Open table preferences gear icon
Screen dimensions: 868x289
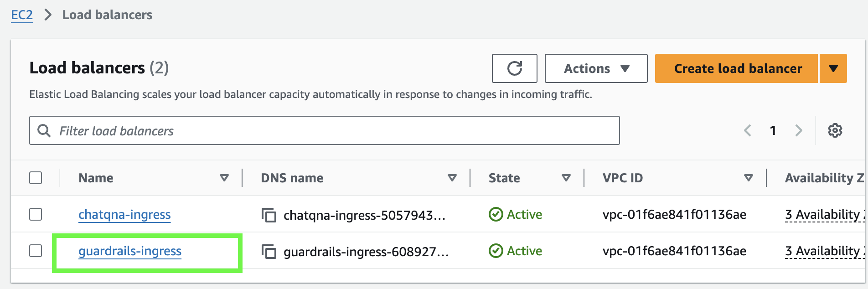tap(835, 130)
